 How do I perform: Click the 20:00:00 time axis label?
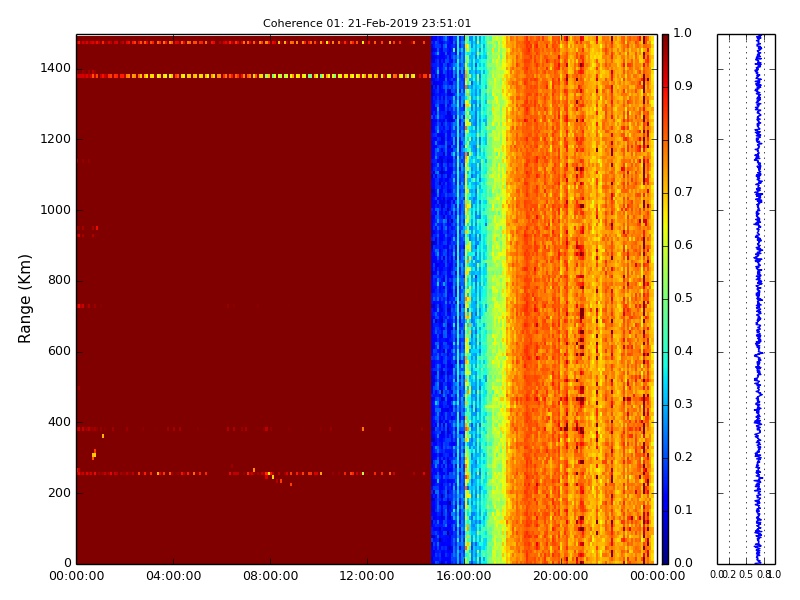[x=561, y=577]
